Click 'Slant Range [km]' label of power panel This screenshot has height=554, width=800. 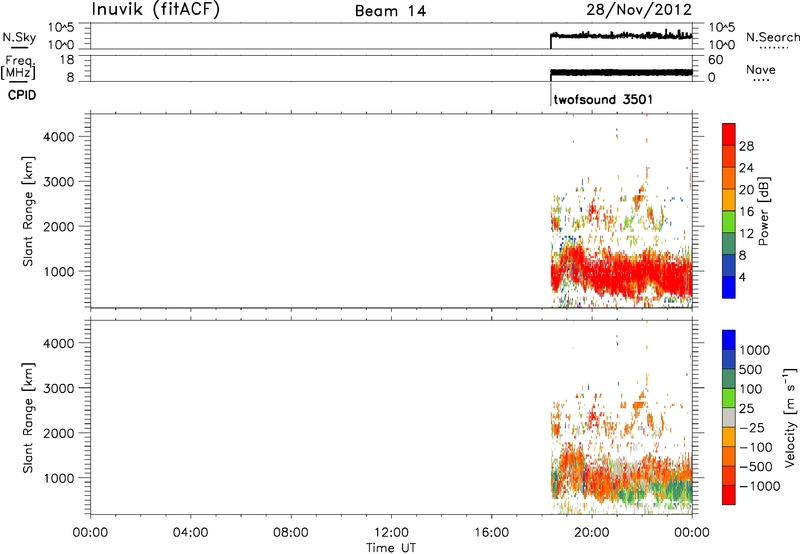pyautogui.click(x=28, y=211)
